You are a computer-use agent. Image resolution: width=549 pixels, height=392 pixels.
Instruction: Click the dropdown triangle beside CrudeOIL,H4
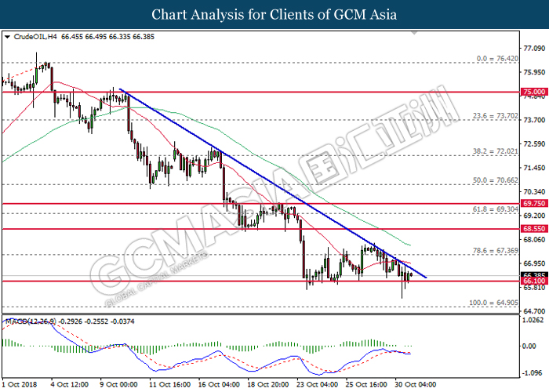(x=7, y=37)
